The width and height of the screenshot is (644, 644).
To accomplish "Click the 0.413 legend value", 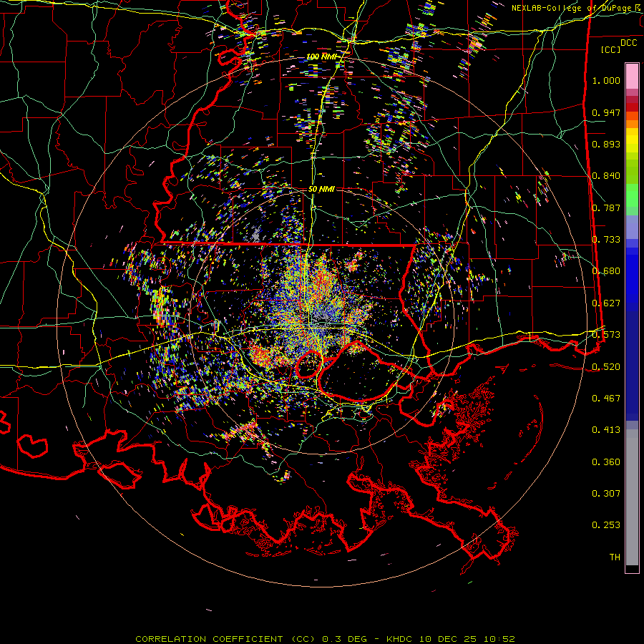I will (606, 430).
